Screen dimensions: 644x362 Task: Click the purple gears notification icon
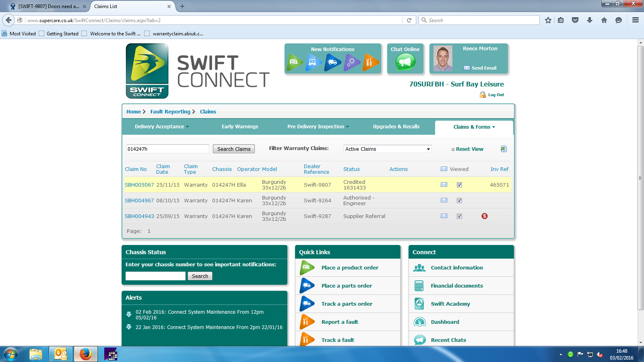[351, 62]
